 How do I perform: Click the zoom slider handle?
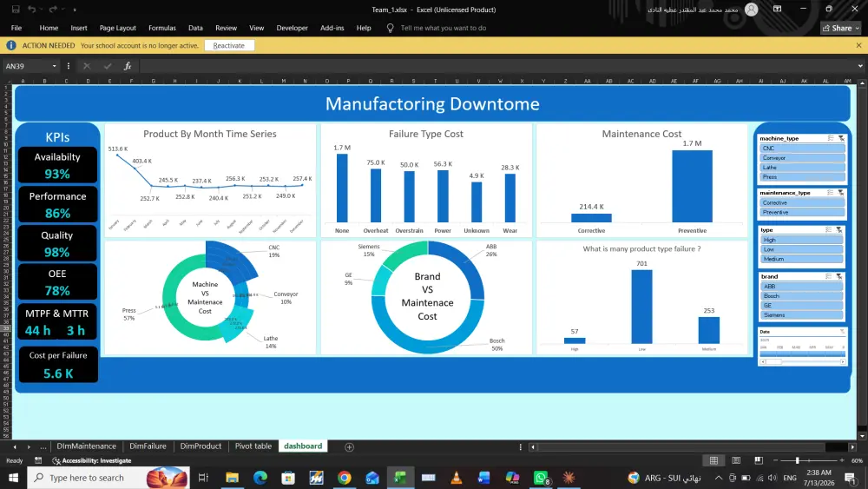(x=797, y=460)
